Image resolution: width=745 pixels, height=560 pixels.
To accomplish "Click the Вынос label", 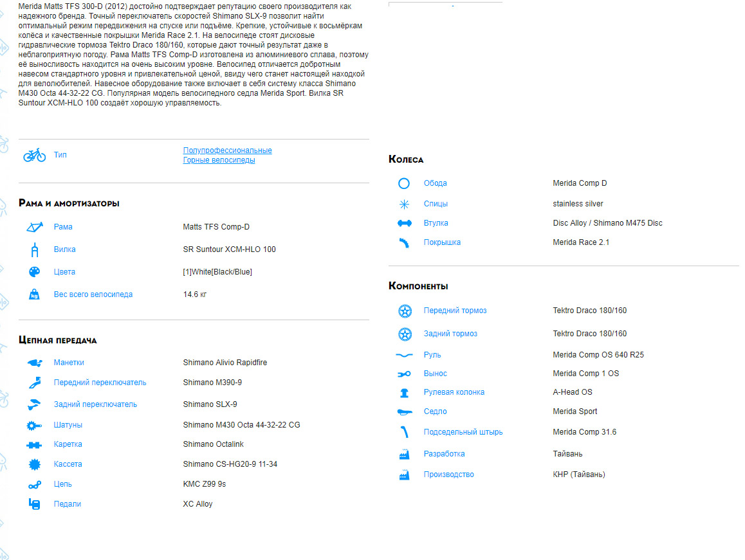I will click(435, 374).
